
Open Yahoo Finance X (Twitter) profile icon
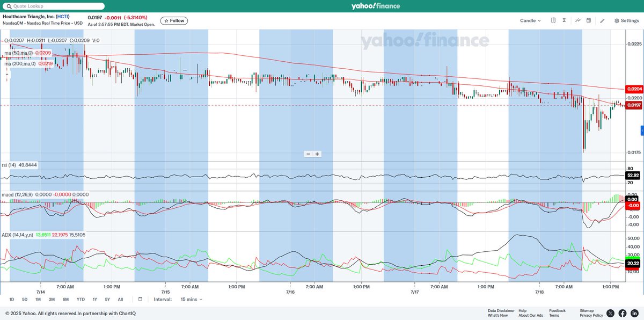611,313
